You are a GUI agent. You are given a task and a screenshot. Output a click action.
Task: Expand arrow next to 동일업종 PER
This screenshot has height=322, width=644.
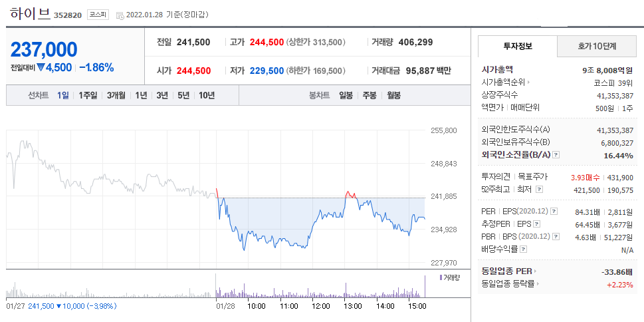click(535, 271)
